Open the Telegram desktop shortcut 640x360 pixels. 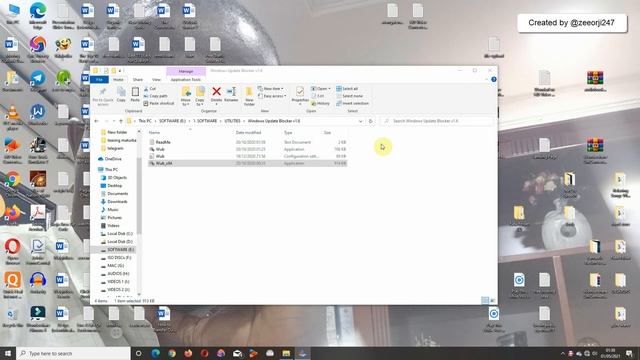(x=38, y=81)
